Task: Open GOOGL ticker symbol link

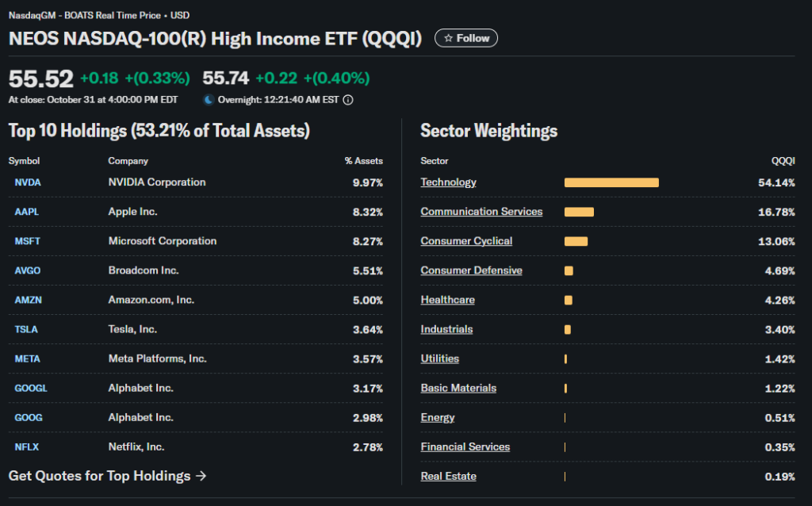Action: pos(31,388)
